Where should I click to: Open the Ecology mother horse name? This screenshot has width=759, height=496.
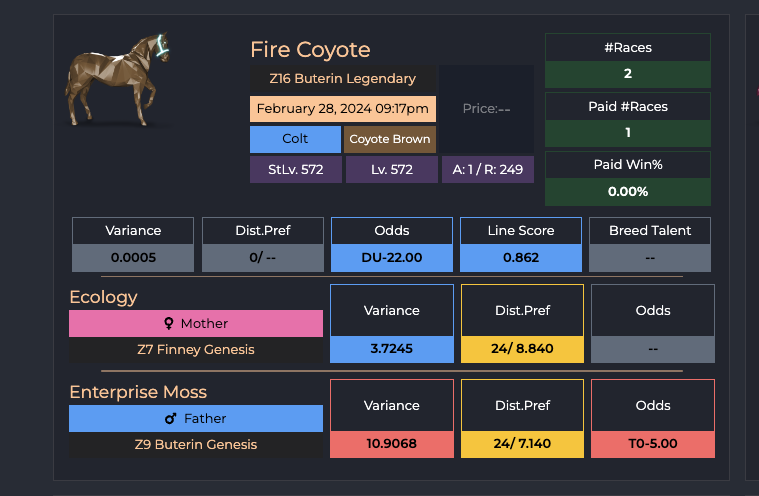coord(104,297)
